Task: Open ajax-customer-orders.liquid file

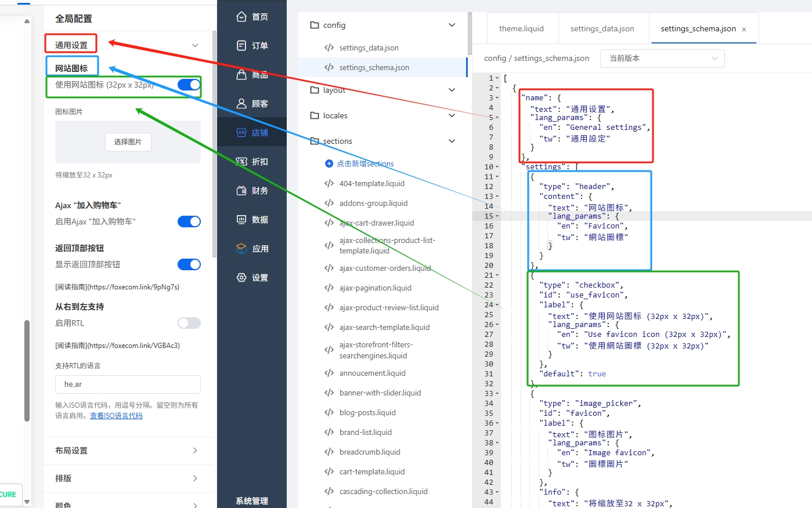Action: tap(385, 268)
